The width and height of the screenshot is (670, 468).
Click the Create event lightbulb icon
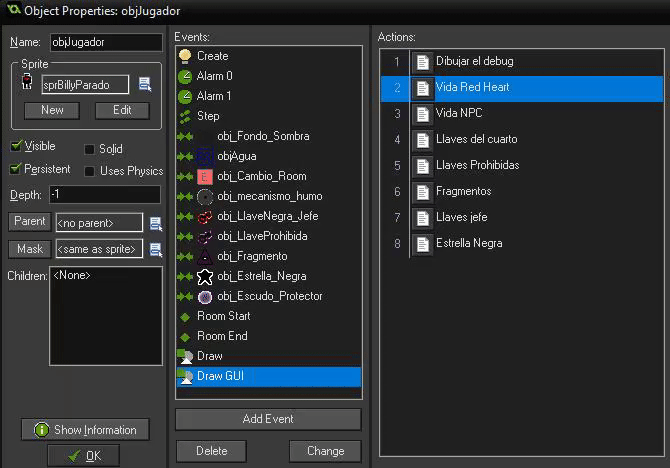185,56
